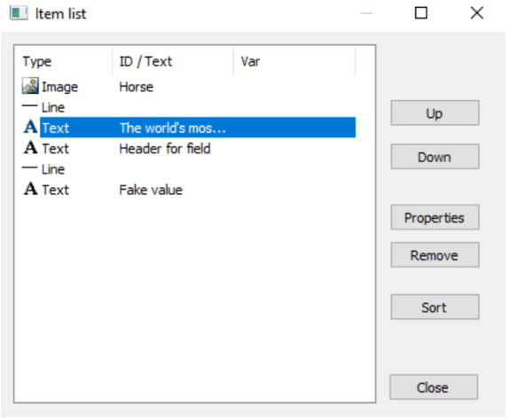Screen dimensions: 509x420
Task: Sort the item list
Action: 435,307
